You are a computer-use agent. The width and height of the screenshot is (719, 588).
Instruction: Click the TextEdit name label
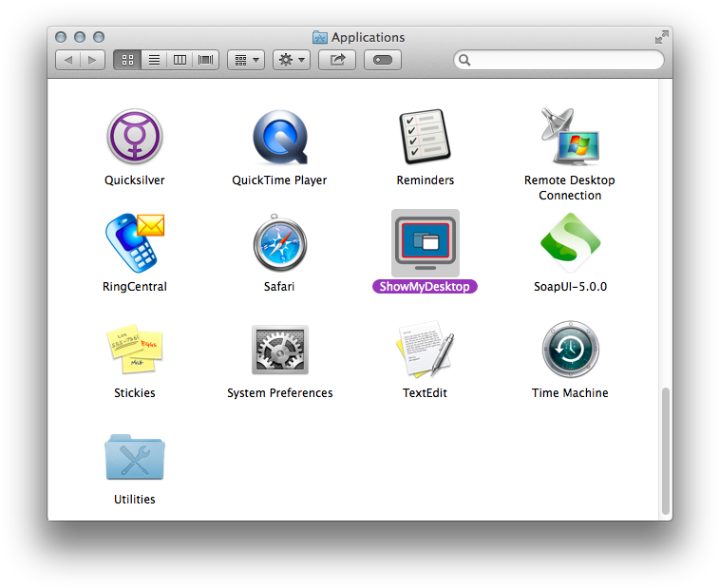click(x=425, y=393)
